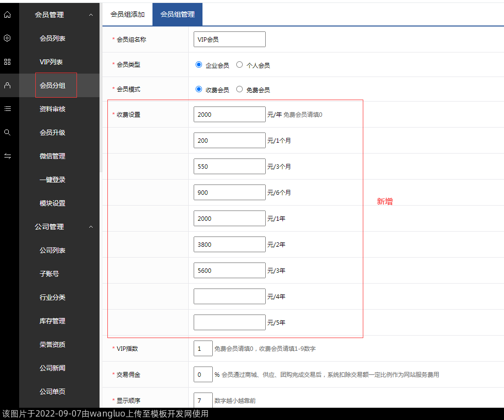Select the member user icon in sidebar
Image resolution: width=504 pixels, height=420 pixels.
tap(7, 85)
